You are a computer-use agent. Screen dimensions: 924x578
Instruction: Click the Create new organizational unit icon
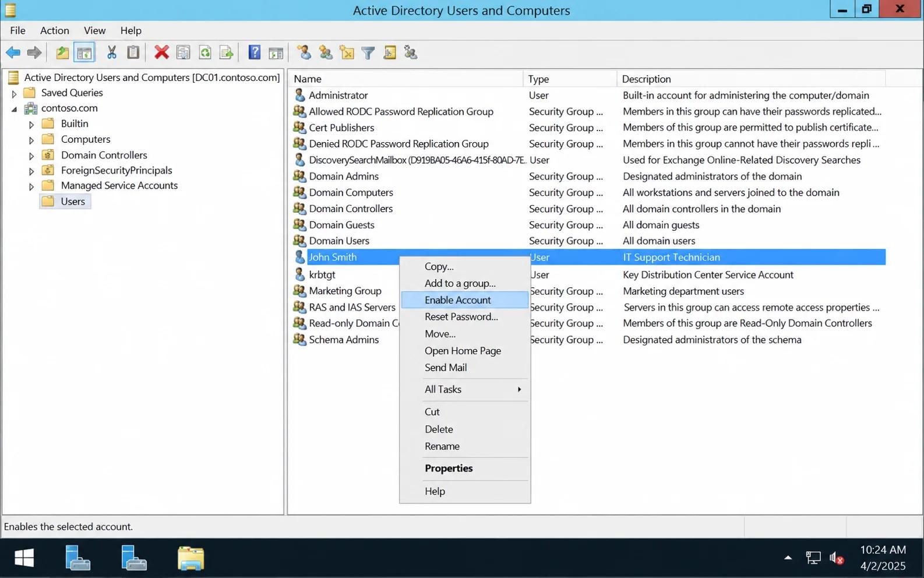(x=347, y=53)
